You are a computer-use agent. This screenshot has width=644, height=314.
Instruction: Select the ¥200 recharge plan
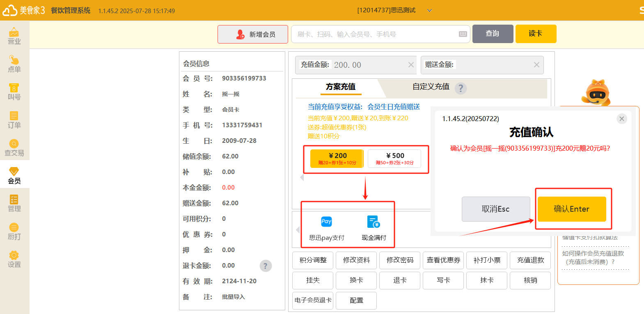click(x=337, y=158)
